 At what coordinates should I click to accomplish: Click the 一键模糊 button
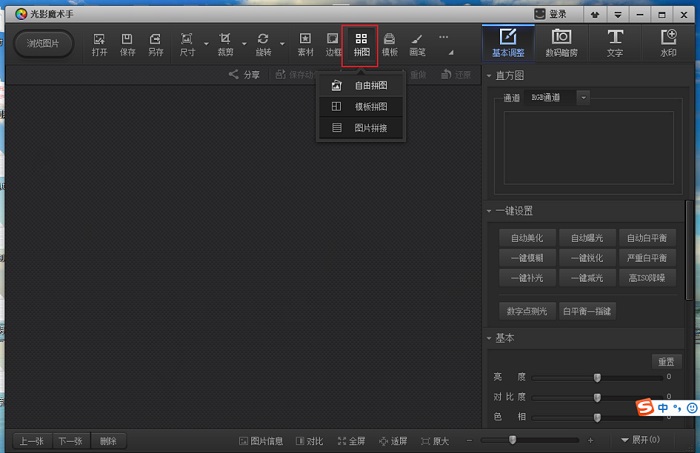click(527, 258)
